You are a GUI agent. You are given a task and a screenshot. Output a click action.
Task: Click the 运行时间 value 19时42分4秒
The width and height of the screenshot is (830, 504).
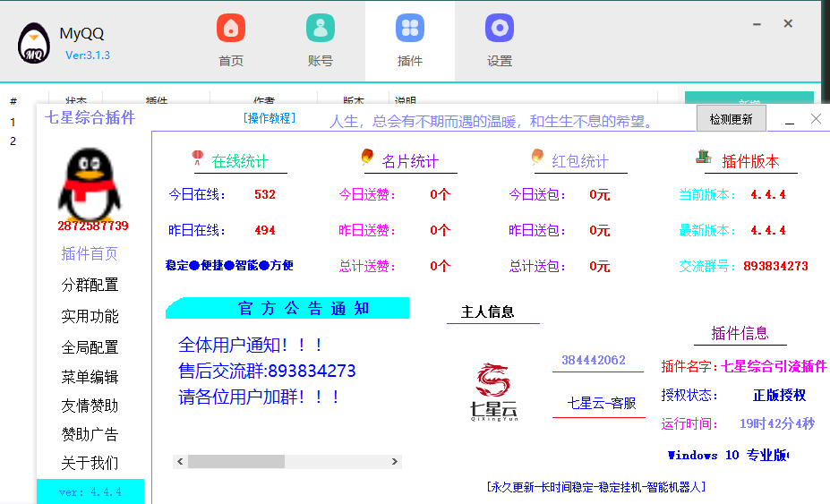776,423
